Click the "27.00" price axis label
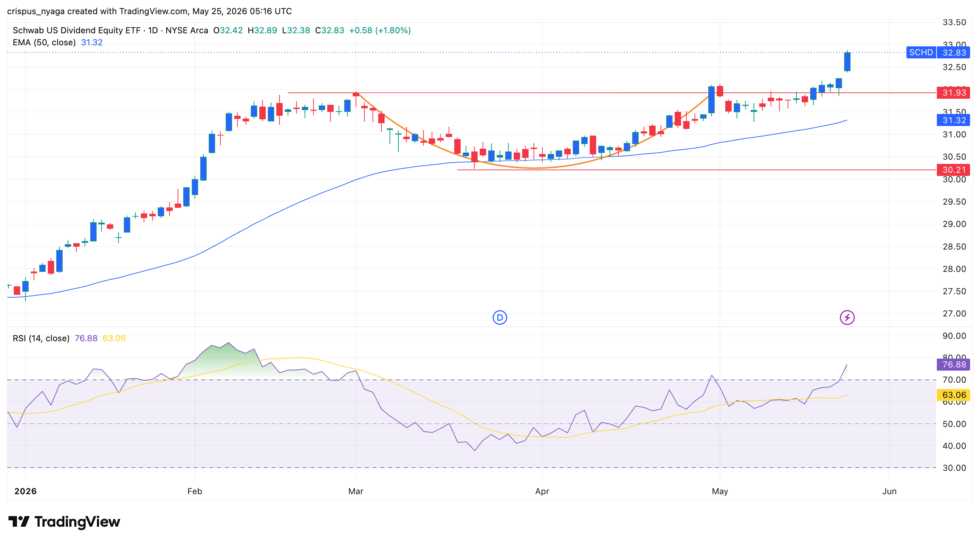The height and width of the screenshot is (543, 980). 954,314
